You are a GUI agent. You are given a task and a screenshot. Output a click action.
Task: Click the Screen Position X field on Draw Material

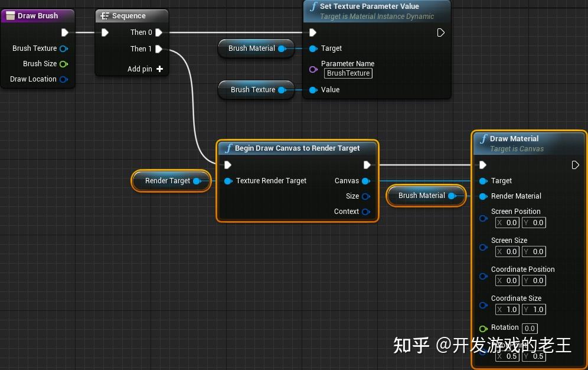507,222
